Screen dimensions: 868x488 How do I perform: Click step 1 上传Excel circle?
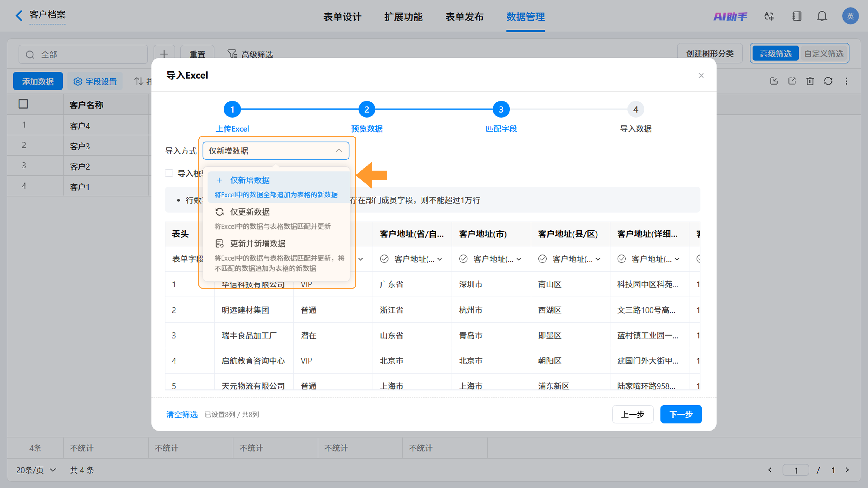point(232,109)
